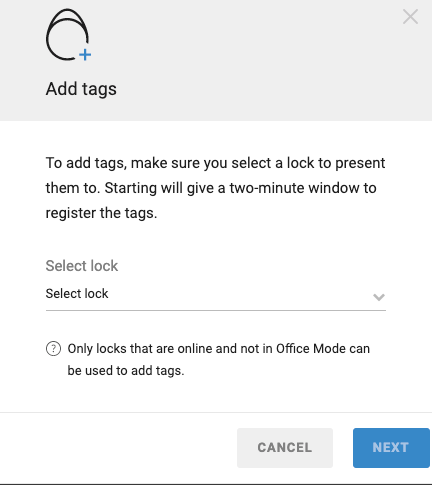Viewport: 432px width, 485px height.
Task: Click the footer divider above the buttons
Action: pos(216,412)
